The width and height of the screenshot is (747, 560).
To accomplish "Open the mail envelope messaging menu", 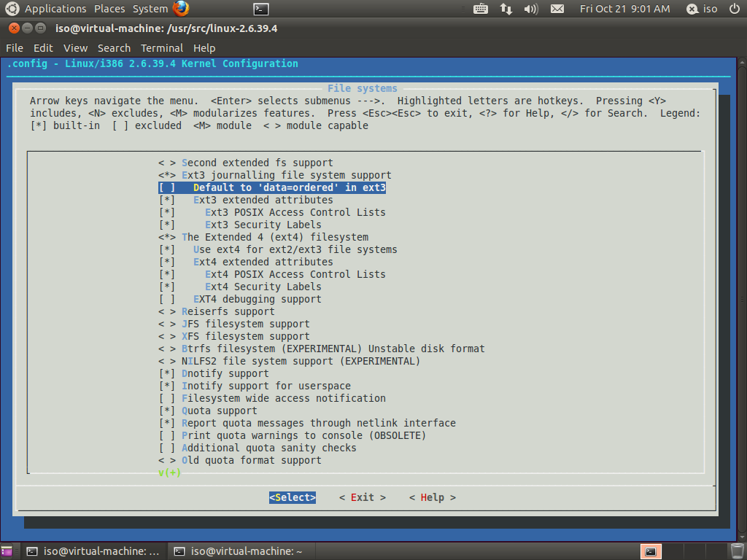I will [557, 9].
